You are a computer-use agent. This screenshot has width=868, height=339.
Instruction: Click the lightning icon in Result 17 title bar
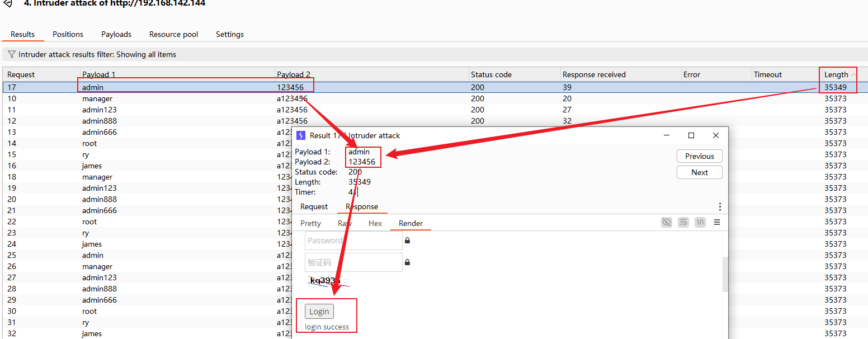point(301,135)
